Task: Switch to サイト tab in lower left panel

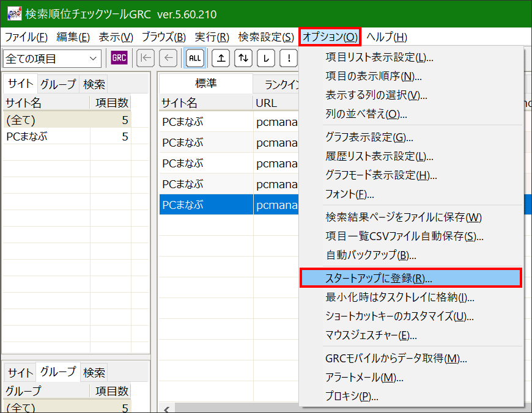Action: coord(20,373)
